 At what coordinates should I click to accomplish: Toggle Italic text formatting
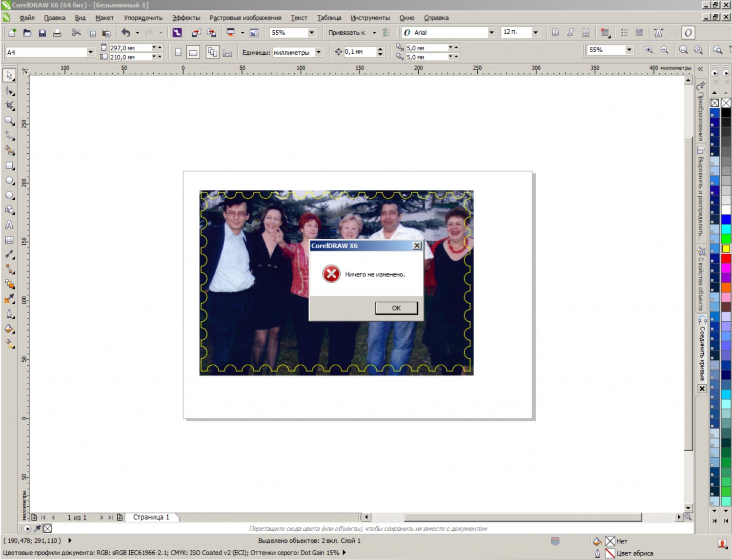[570, 33]
